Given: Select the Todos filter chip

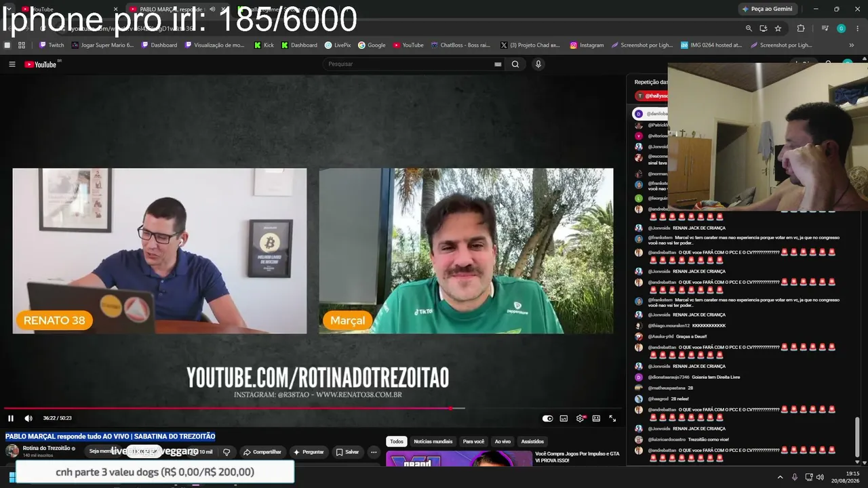Looking at the screenshot, I should (x=397, y=441).
